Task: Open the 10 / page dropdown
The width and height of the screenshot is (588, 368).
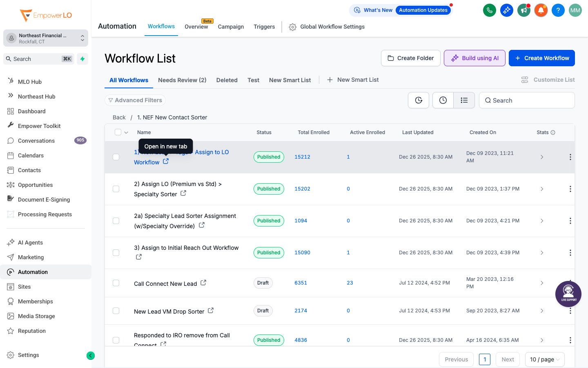Action: [x=545, y=359]
